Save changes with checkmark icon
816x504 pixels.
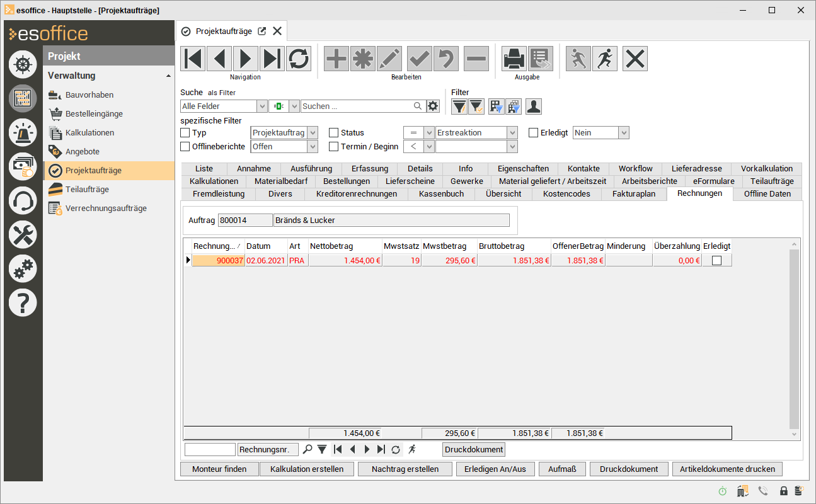pos(420,59)
